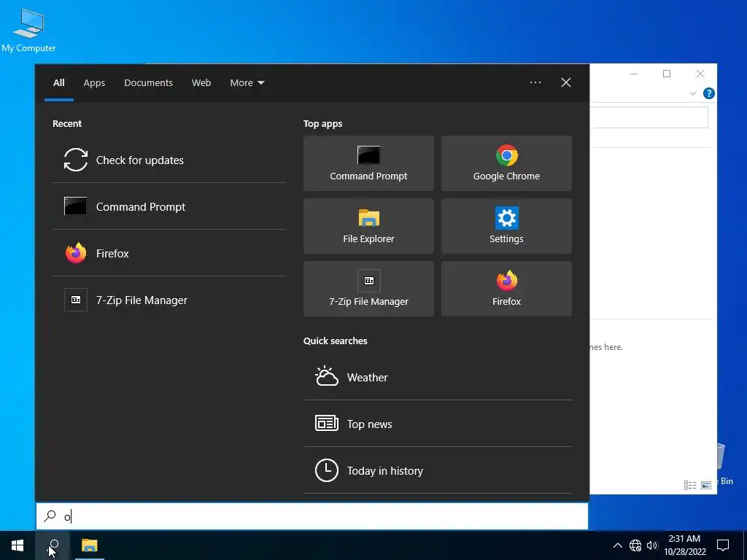Show hidden system tray icons
The image size is (747, 560).
617,545
